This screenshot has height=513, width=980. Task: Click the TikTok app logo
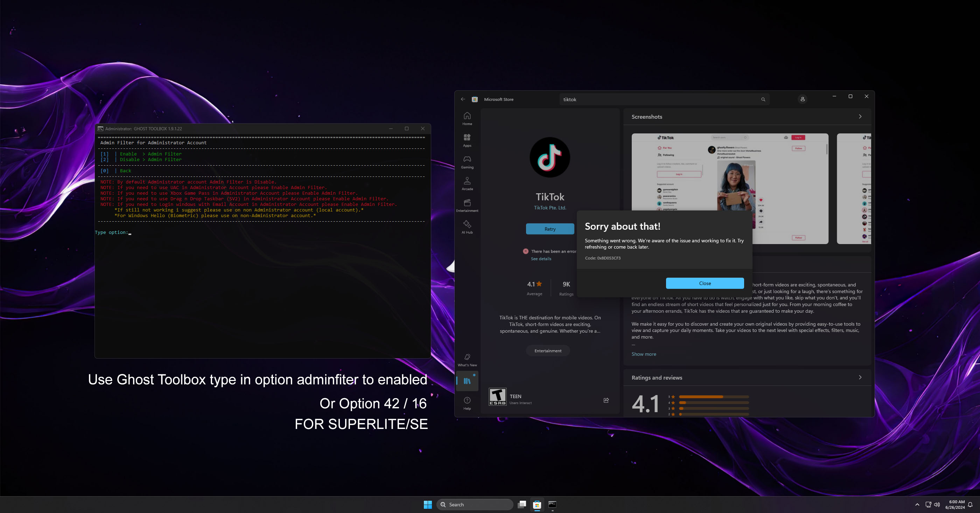point(550,157)
